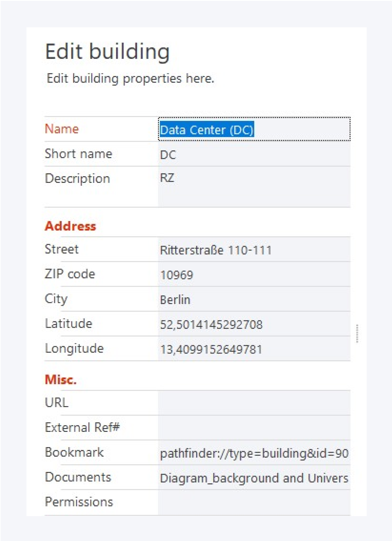Click the red Name label text

pyautogui.click(x=62, y=129)
